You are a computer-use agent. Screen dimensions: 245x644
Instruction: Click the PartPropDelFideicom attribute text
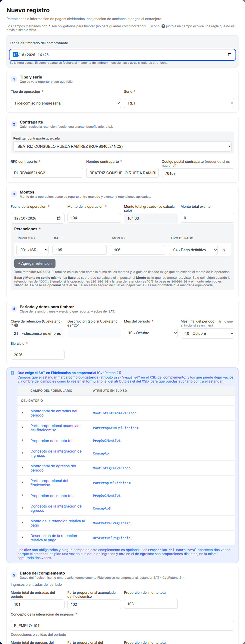point(112,483)
